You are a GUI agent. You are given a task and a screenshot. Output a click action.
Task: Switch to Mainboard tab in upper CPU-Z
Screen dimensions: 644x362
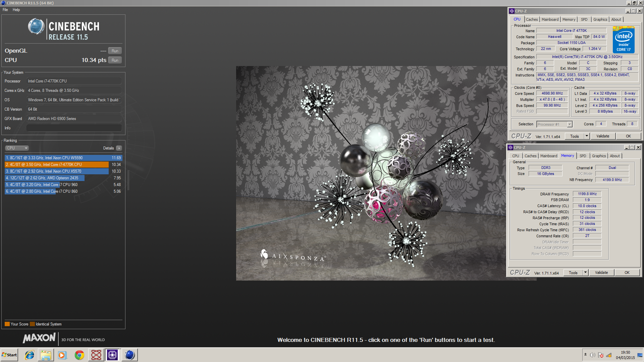pos(550,19)
